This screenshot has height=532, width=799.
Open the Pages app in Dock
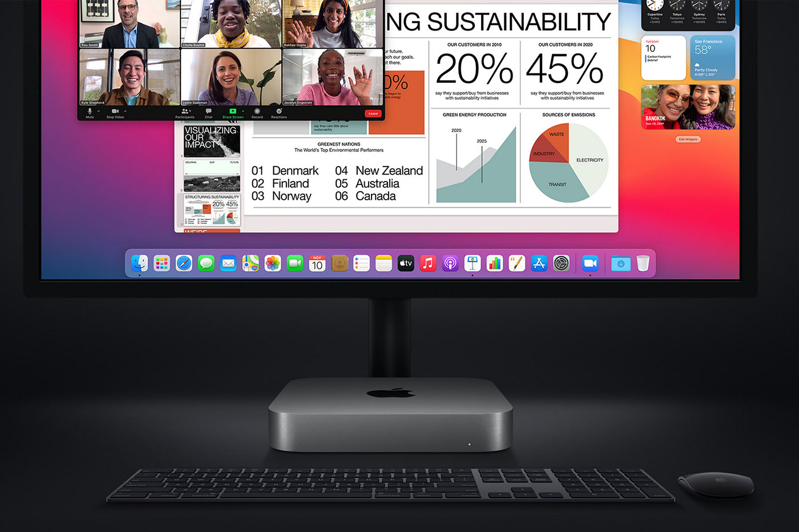pos(517,263)
